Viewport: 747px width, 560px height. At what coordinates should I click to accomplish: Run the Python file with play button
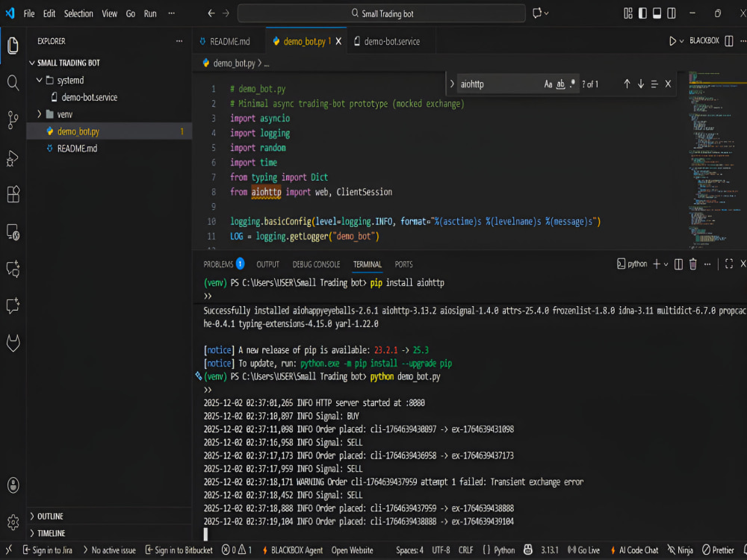tap(672, 41)
